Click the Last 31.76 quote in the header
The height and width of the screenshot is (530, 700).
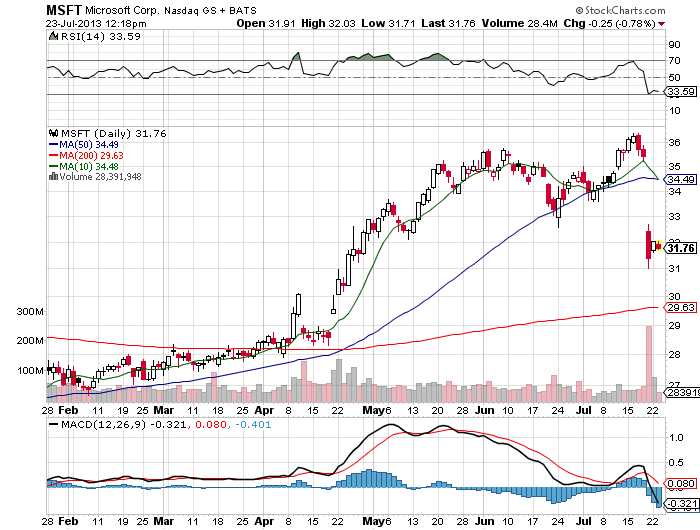point(448,23)
